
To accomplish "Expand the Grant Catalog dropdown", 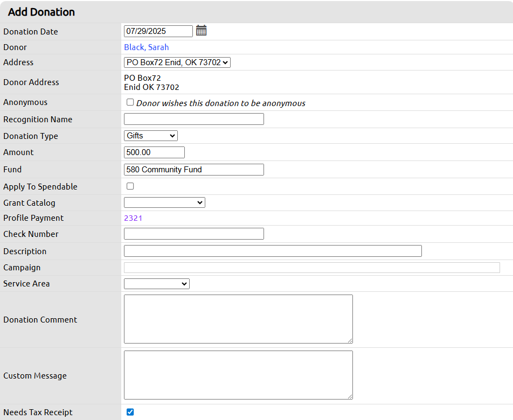I will click(x=164, y=202).
